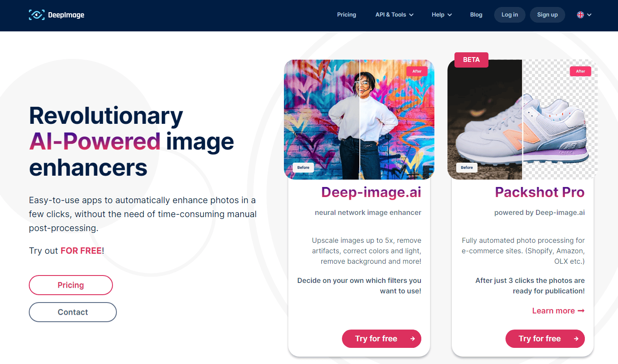The height and width of the screenshot is (364, 618).
Task: Click the arrow icon in the Deep-image.ai Try for free button
Action: click(413, 339)
